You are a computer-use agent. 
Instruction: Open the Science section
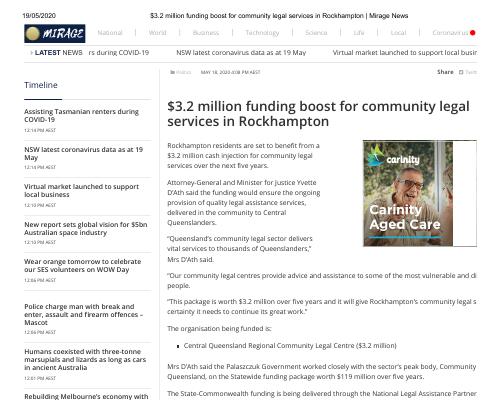(x=316, y=33)
